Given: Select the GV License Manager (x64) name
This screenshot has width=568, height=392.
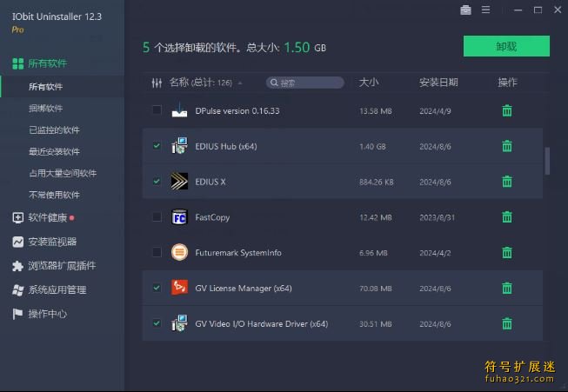Looking at the screenshot, I should 244,288.
